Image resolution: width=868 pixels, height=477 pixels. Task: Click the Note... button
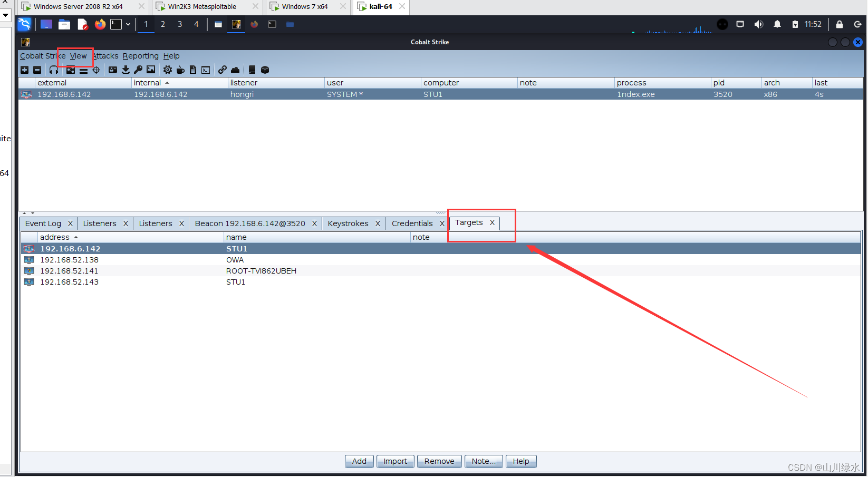pos(484,461)
